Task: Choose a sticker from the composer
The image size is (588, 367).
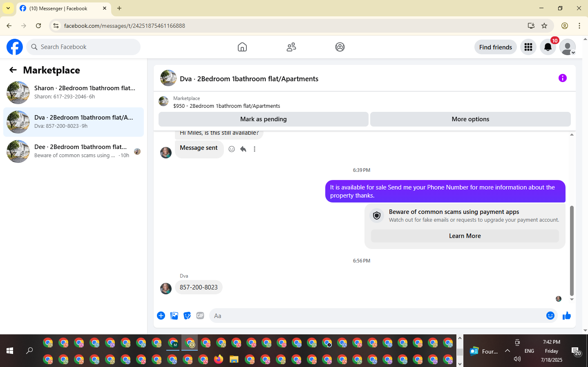Action: click(x=187, y=316)
